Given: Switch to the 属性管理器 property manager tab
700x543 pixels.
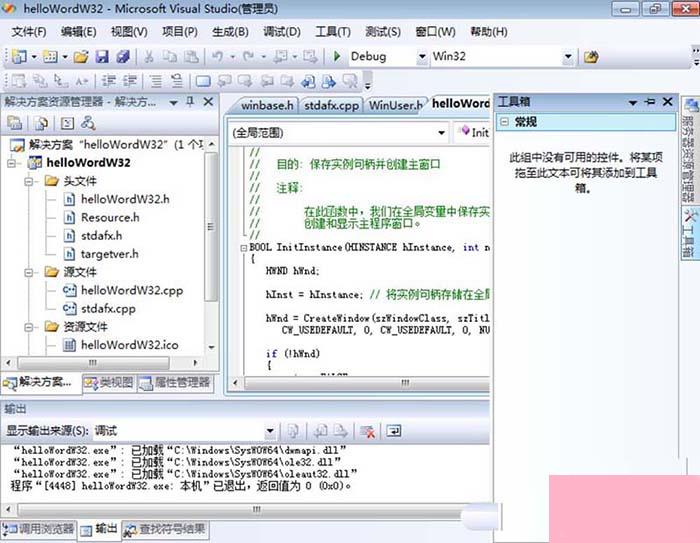Looking at the screenshot, I should 175,383.
